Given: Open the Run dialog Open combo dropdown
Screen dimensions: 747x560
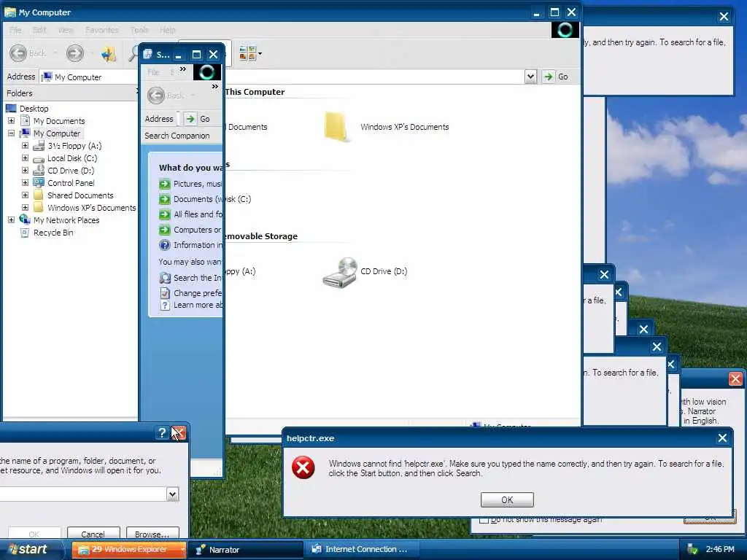Looking at the screenshot, I should 172,494.
